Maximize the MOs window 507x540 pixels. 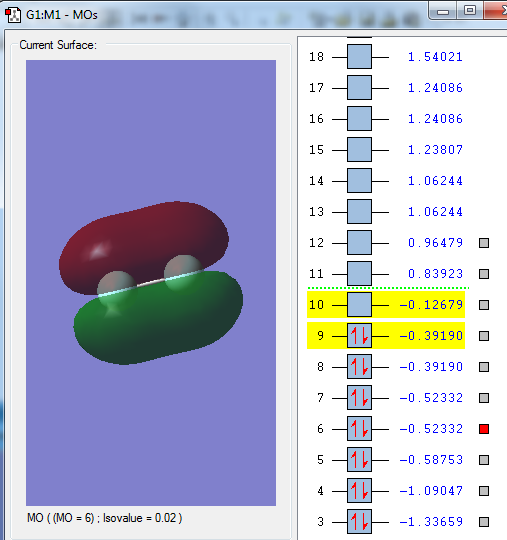(x=470, y=10)
